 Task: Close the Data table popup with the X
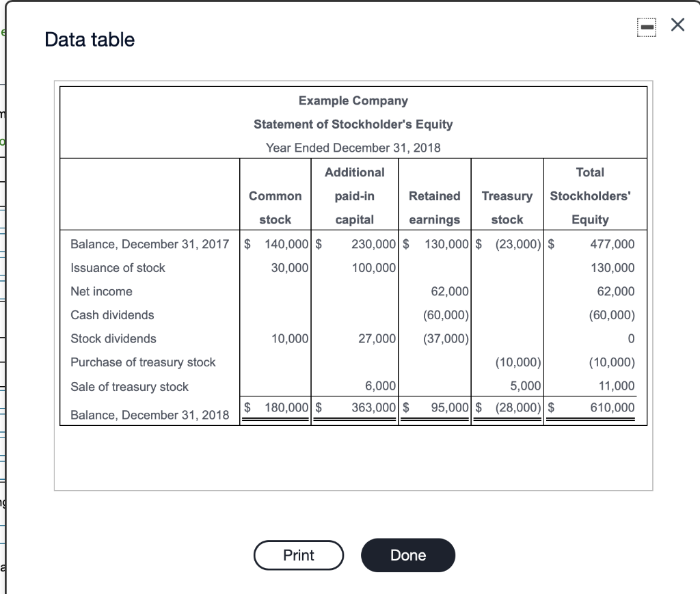pos(677,24)
